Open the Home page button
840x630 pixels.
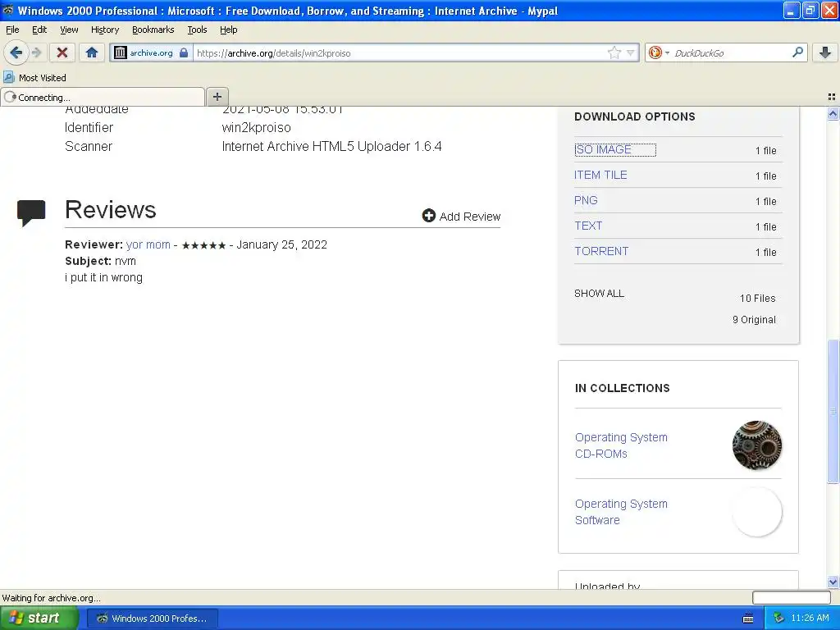(x=92, y=52)
